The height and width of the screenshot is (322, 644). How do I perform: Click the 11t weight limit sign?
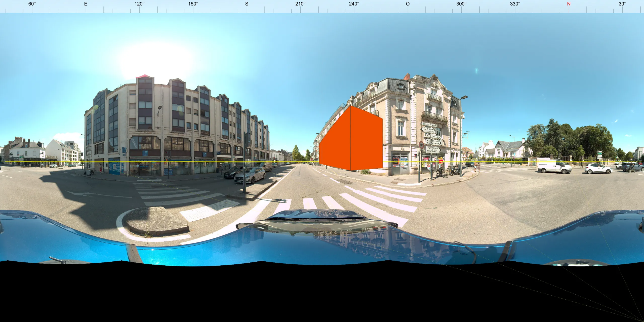pos(421,145)
